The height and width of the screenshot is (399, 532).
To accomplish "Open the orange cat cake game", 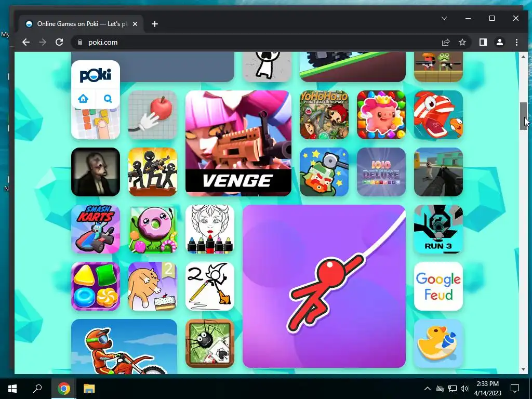I will click(x=153, y=286).
